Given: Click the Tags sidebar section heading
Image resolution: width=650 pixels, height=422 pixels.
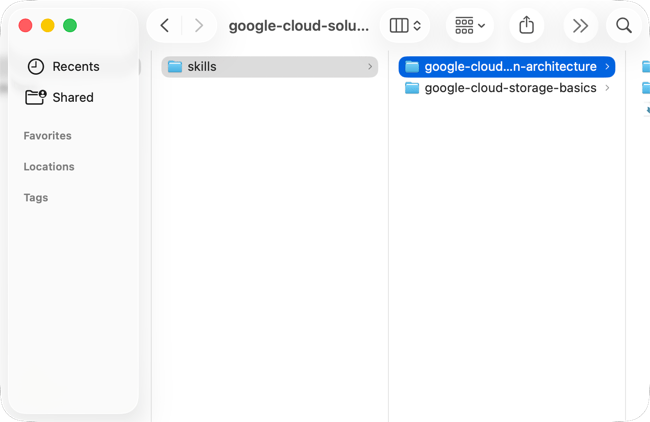Looking at the screenshot, I should (36, 198).
